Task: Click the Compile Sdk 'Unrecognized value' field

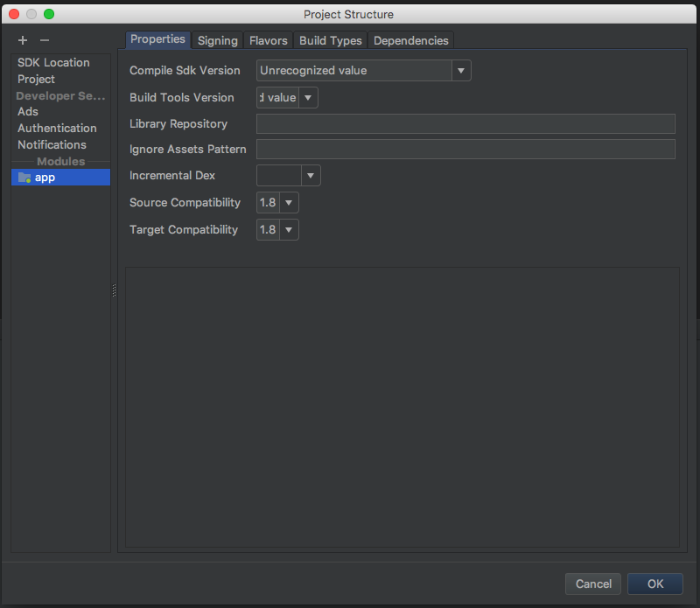Action: (x=354, y=71)
